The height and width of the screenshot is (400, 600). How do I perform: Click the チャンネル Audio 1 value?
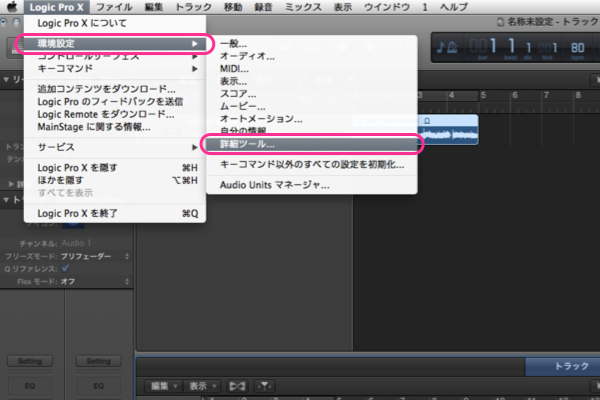pyautogui.click(x=76, y=243)
